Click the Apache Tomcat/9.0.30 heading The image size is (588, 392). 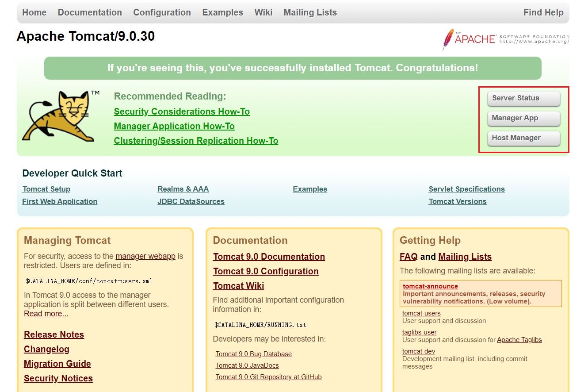pos(86,36)
